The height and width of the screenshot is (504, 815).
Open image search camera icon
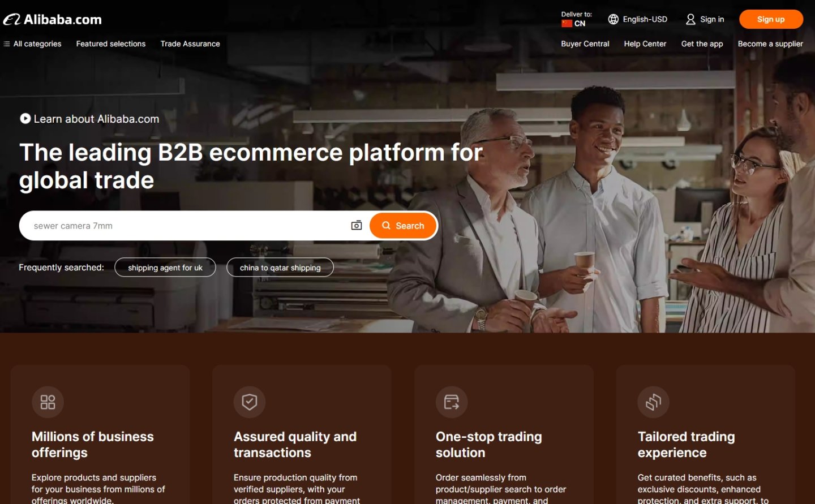(357, 225)
